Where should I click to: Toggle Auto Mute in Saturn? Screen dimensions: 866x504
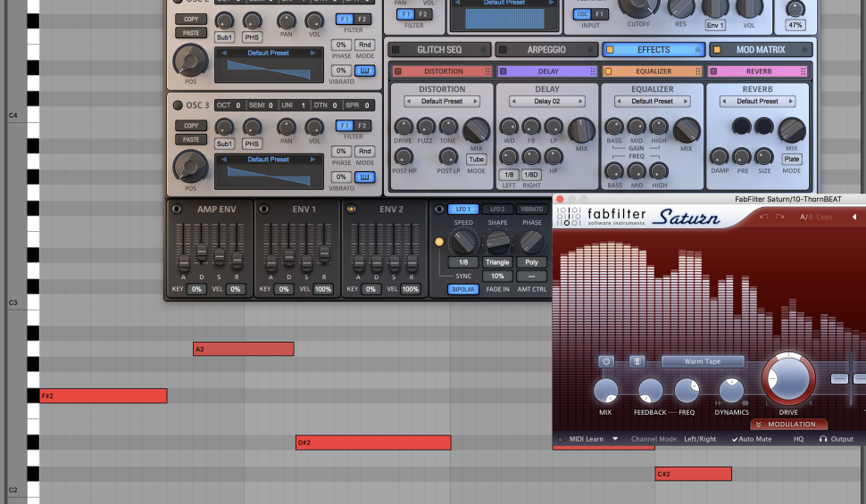(752, 439)
